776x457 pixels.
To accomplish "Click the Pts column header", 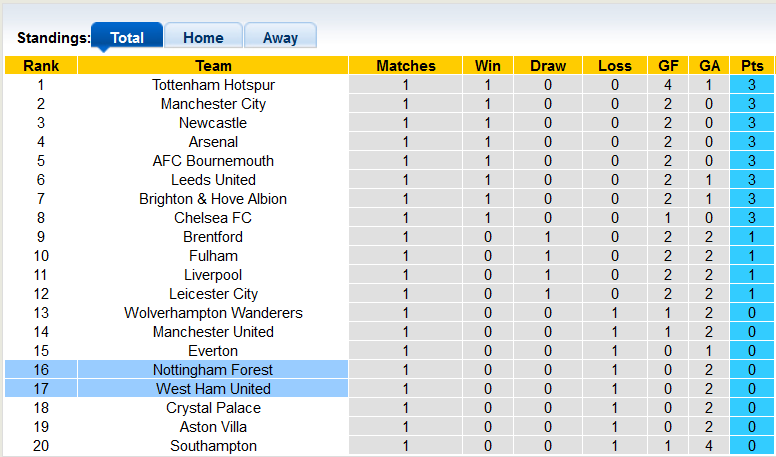I will pos(751,66).
